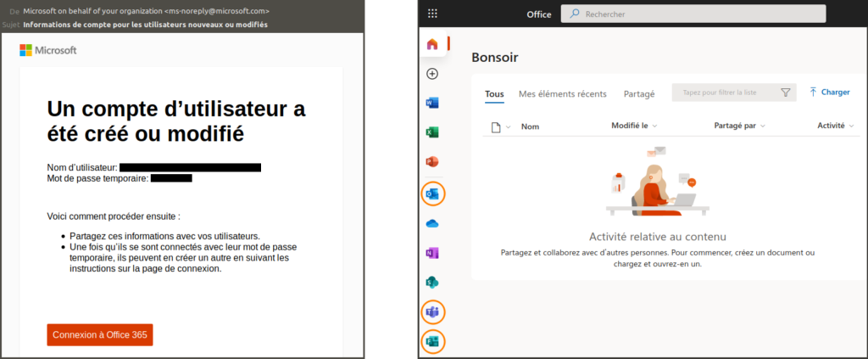Viewport: 868px width, 359px height.
Task: Open the Create new plus icon
Action: pos(432,74)
